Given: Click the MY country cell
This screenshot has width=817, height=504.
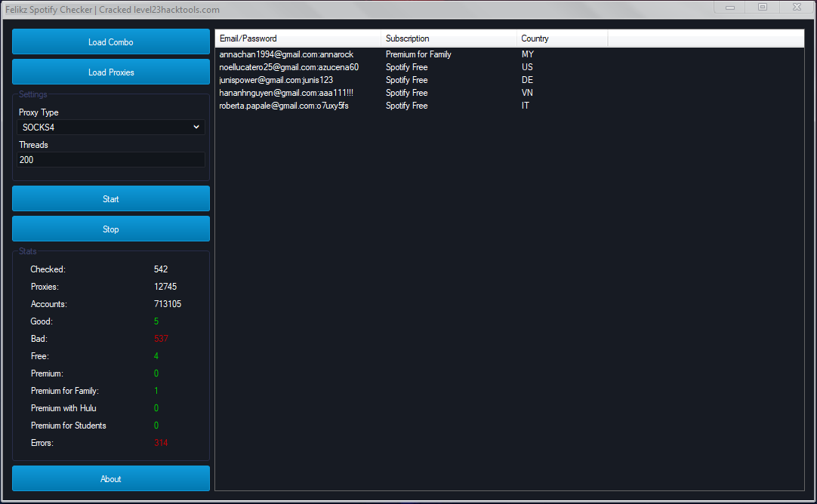Looking at the screenshot, I should click(x=527, y=54).
